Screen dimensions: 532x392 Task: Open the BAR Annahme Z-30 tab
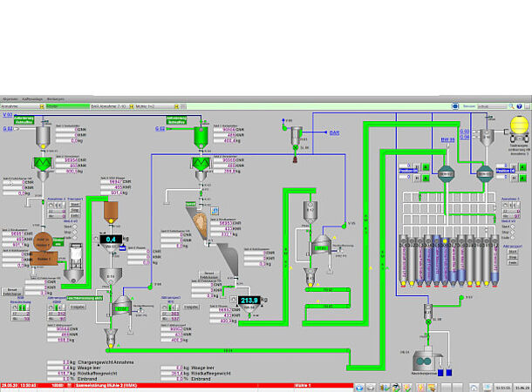pyautogui.click(x=108, y=106)
